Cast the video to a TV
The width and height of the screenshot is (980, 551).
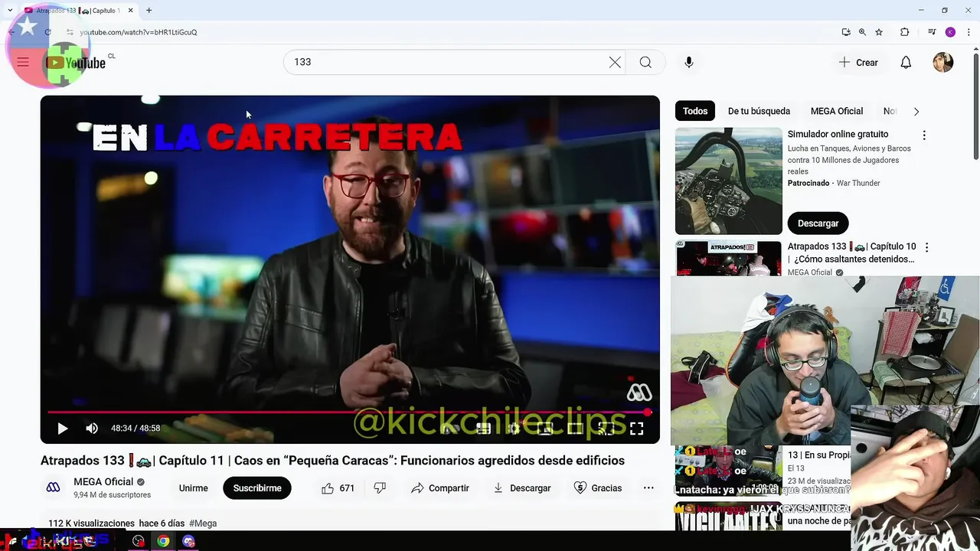coord(606,429)
